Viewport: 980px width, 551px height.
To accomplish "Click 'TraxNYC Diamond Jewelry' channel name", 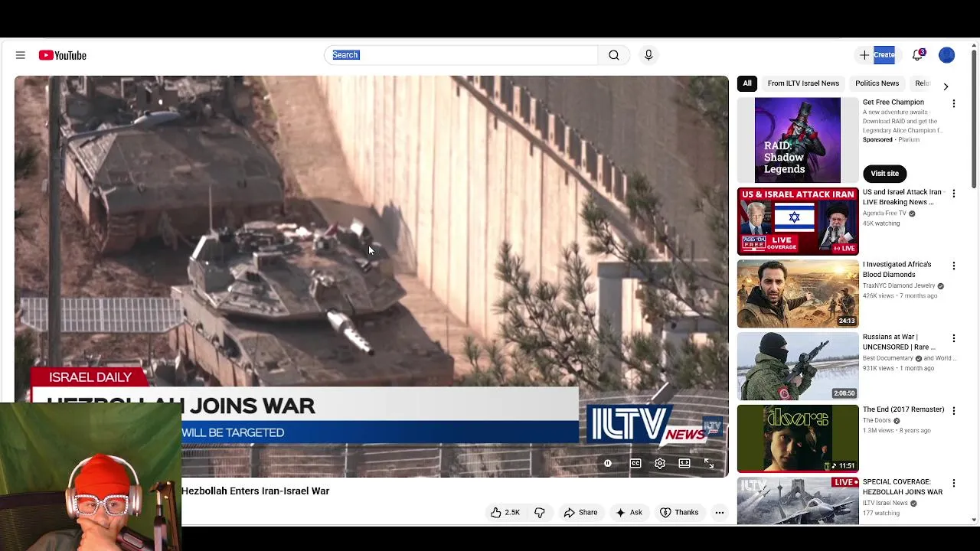I will [899, 285].
